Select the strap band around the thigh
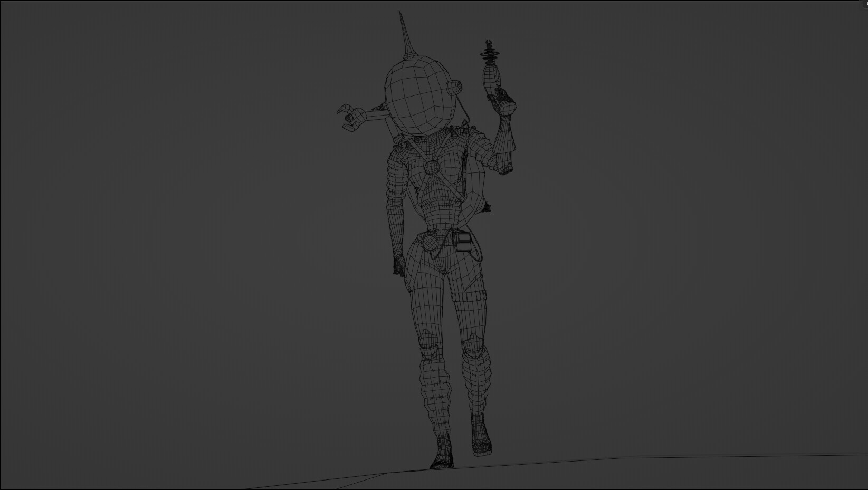 point(471,295)
